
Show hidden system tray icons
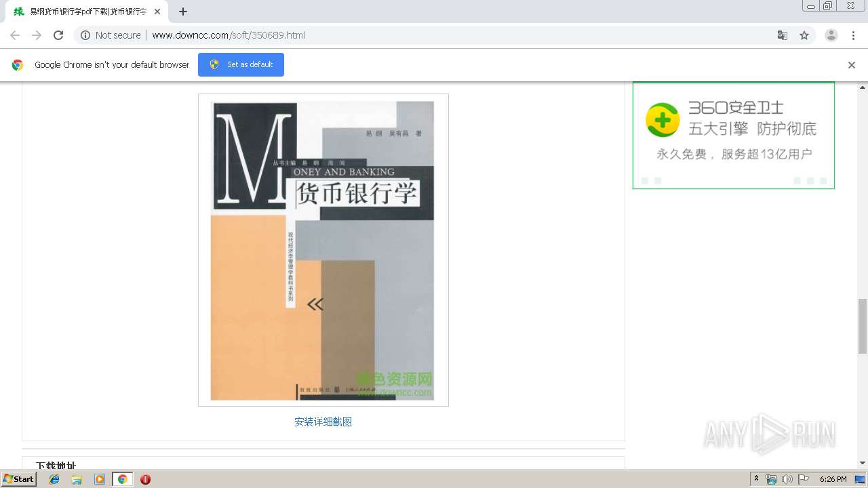click(756, 479)
